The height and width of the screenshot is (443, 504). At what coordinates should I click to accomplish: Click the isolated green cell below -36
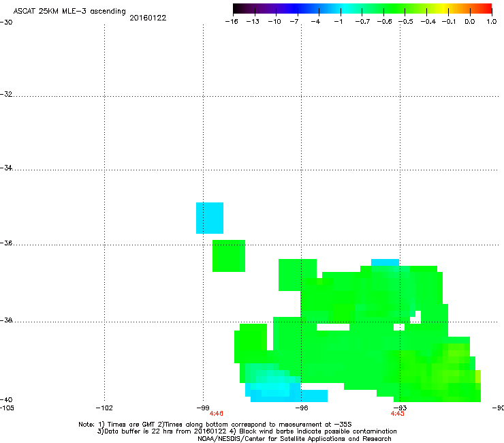(229, 256)
